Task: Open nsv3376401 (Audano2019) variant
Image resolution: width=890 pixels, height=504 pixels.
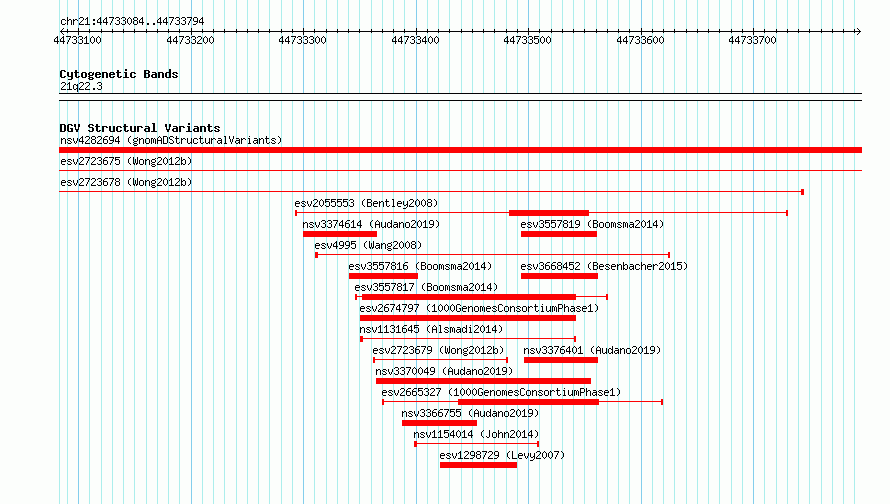Action: click(592, 350)
